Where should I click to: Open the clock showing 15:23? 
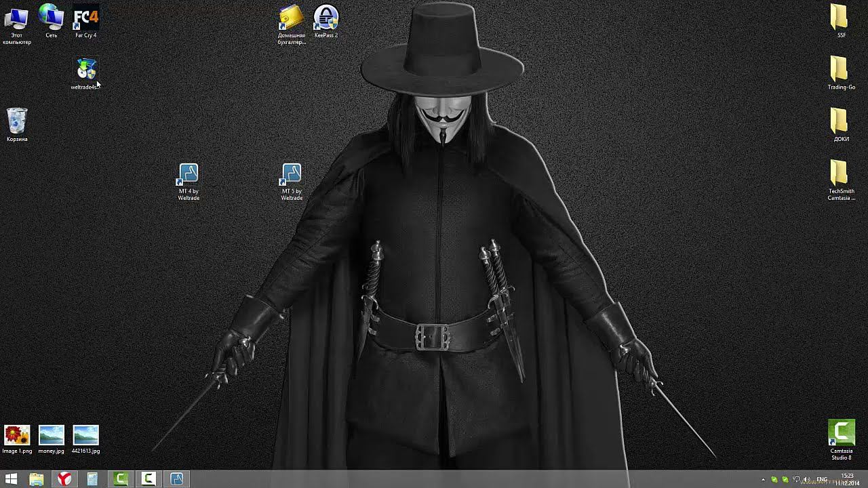click(848, 479)
